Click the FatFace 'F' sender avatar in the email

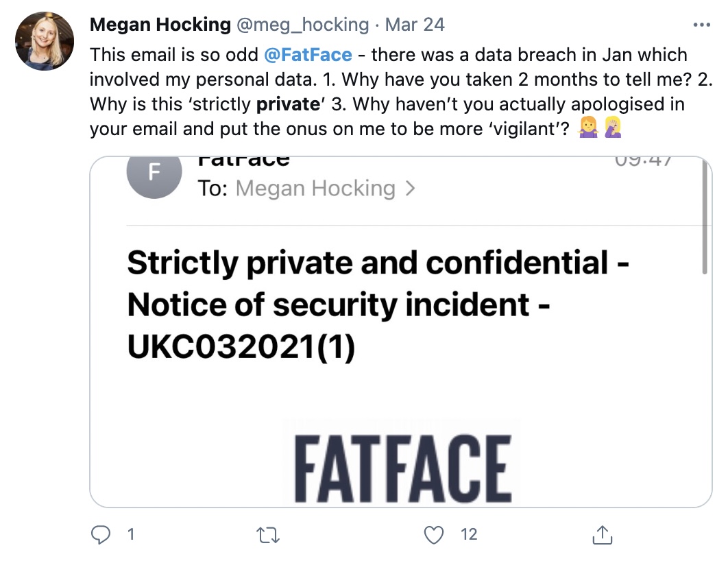tap(154, 174)
